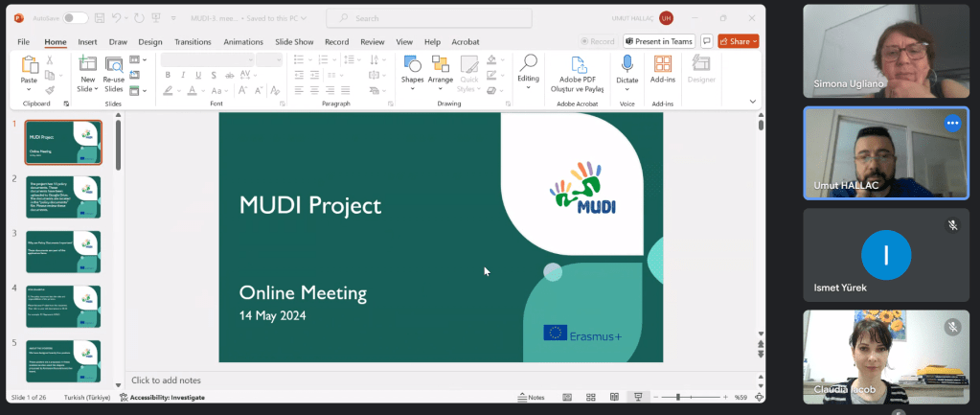Expand the Editing dropdown
The image size is (980, 415).
[x=528, y=69]
